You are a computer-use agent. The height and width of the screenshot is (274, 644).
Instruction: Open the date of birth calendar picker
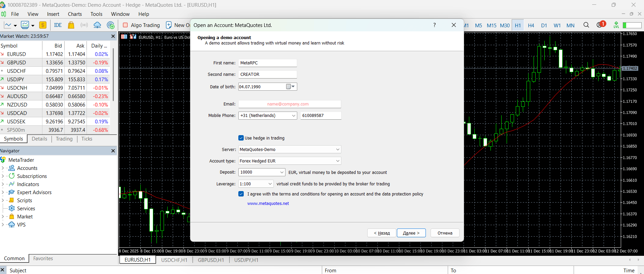tap(291, 87)
